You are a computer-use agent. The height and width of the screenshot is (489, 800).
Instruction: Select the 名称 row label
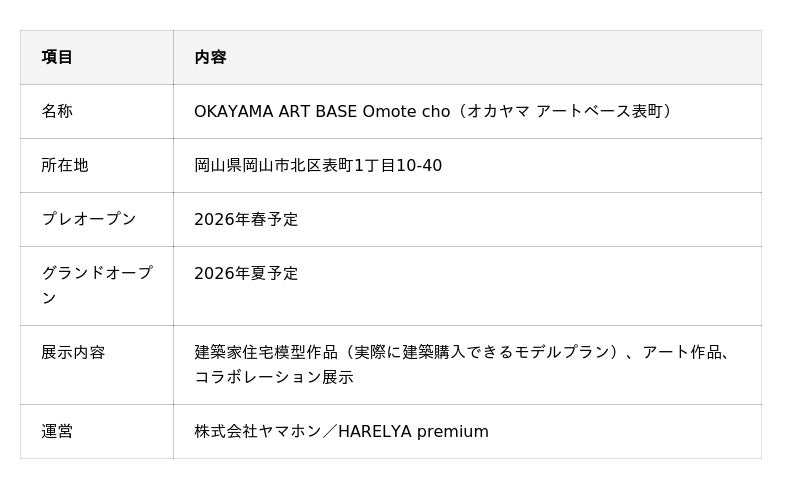tap(57, 111)
